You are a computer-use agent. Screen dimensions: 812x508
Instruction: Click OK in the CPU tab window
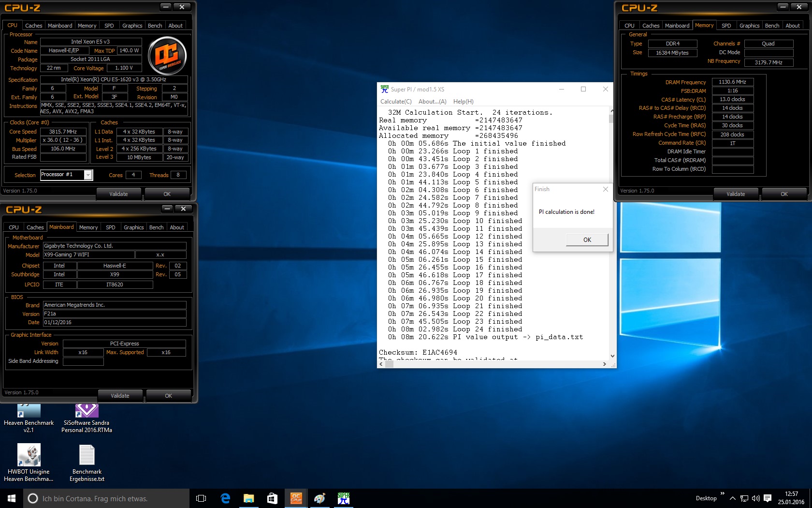pyautogui.click(x=167, y=194)
